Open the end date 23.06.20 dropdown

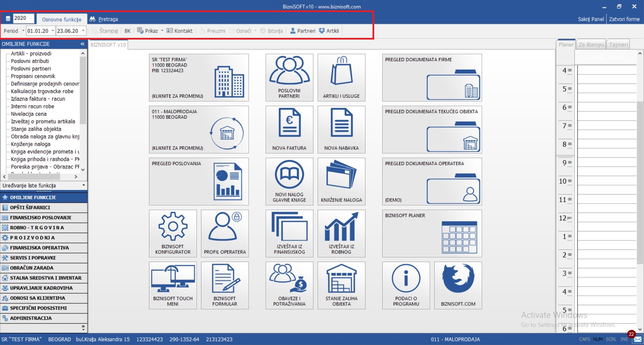[x=83, y=31]
